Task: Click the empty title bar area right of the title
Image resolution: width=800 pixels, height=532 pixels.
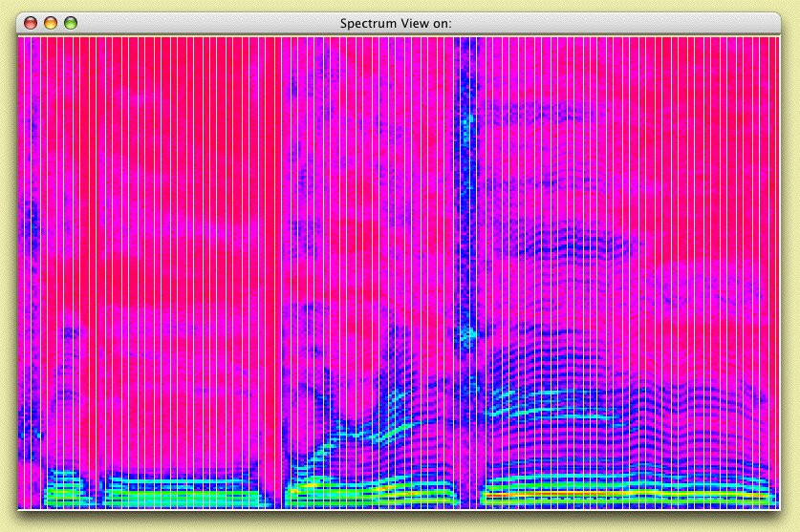Action: (613, 24)
